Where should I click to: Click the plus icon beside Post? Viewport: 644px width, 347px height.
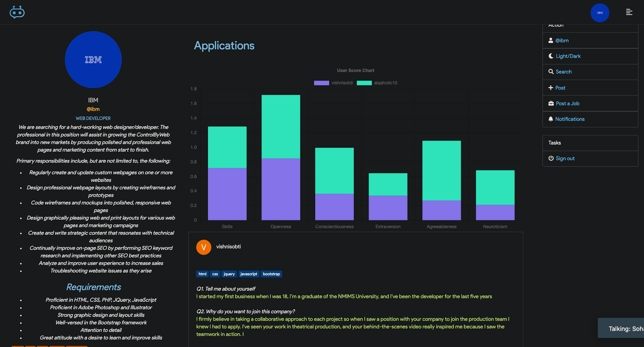(x=551, y=88)
